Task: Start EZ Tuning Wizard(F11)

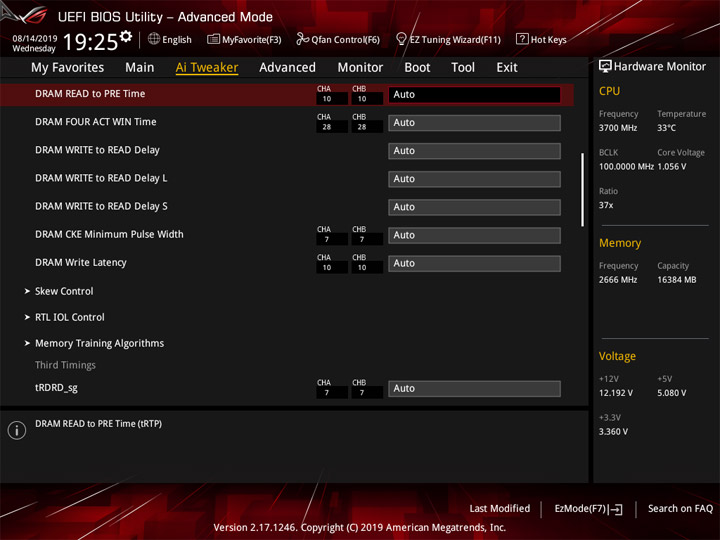Action: [455, 39]
